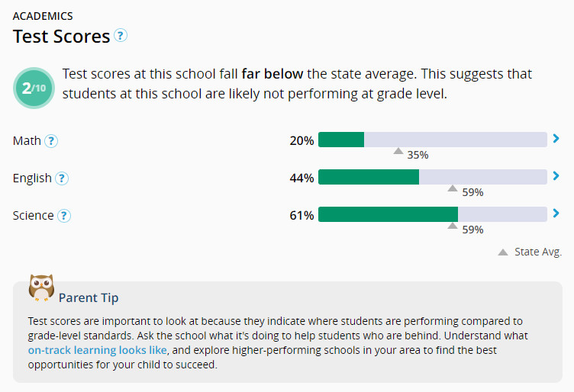Image resolution: width=574 pixels, height=392 pixels.
Task: Open the Math help question mark
Action: click(51, 141)
